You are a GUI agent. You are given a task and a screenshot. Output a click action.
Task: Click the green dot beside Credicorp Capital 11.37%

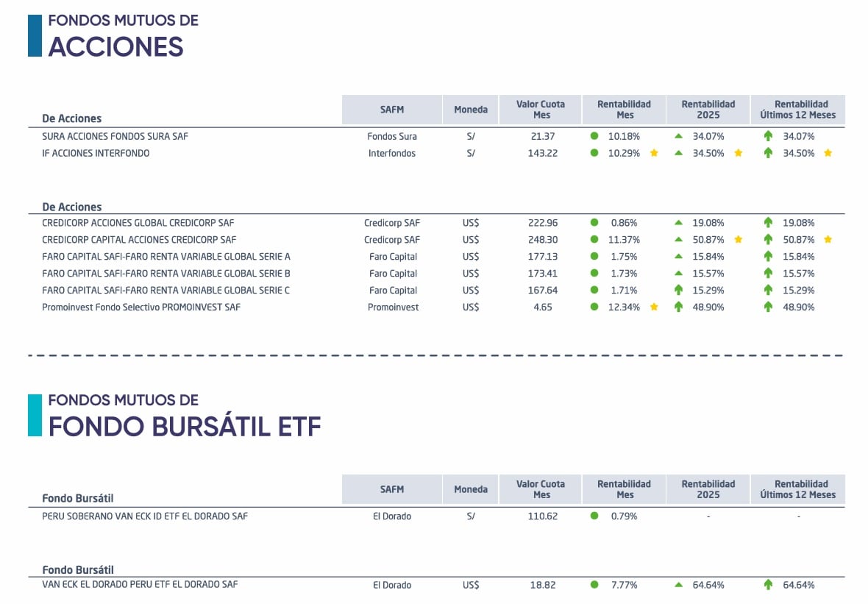[x=594, y=240]
